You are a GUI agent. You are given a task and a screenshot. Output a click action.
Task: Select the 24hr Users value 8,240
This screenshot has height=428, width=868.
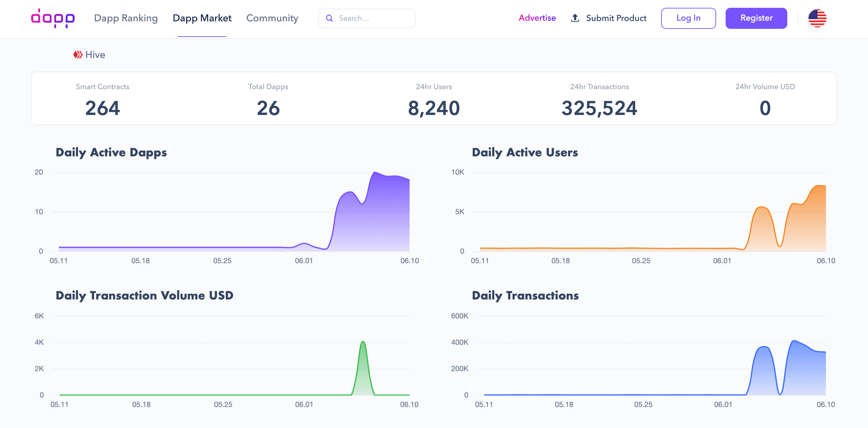point(434,108)
